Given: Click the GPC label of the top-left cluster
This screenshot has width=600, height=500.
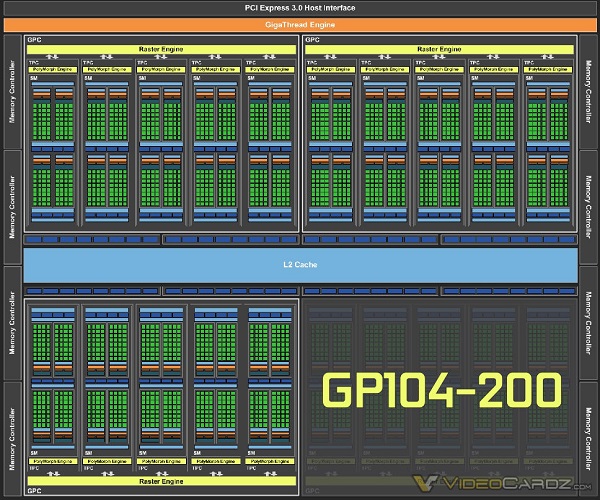Looking at the screenshot, I should [x=34, y=40].
